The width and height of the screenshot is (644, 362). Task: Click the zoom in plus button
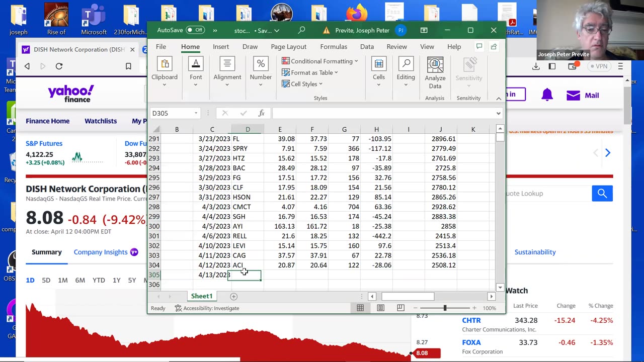pos(474,308)
